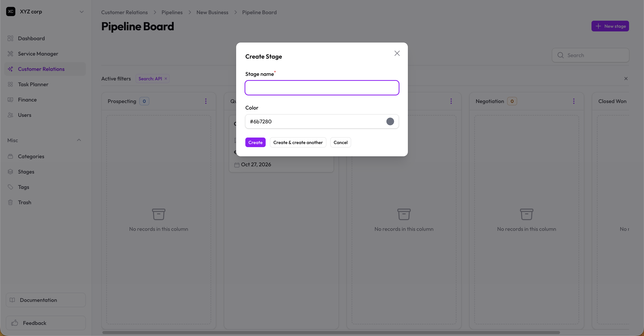This screenshot has height=336, width=644.
Task: Open Categories under Misc
Action: (45, 156)
